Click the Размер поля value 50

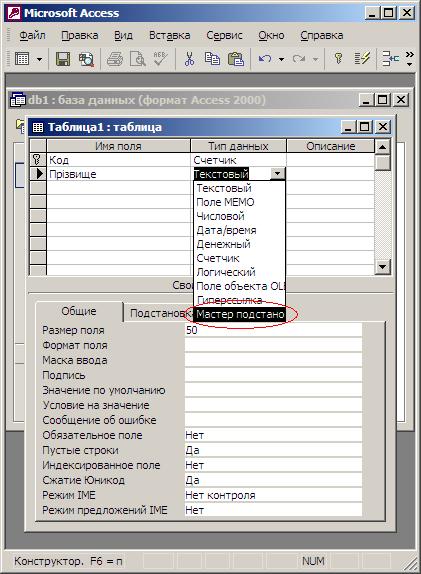click(x=273, y=330)
